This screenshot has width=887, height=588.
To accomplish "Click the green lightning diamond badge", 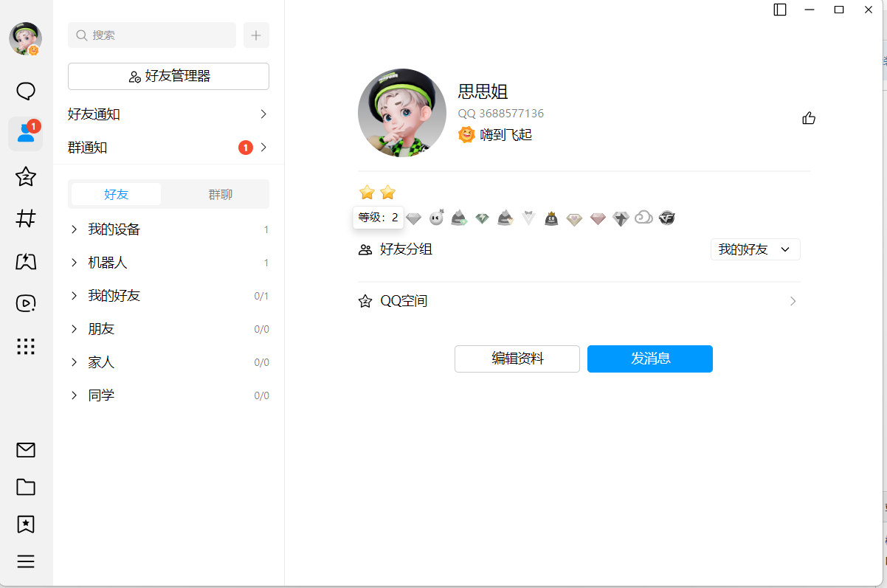I will coord(482,218).
